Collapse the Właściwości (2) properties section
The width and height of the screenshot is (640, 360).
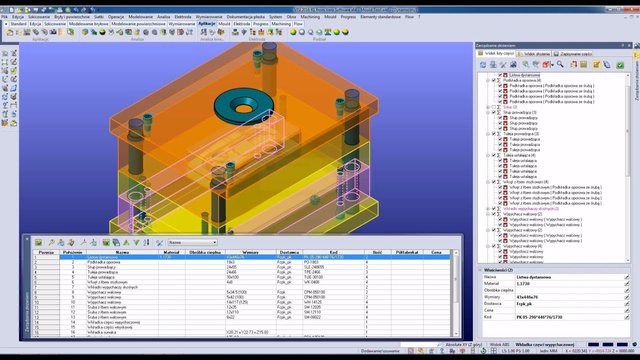tap(480, 270)
